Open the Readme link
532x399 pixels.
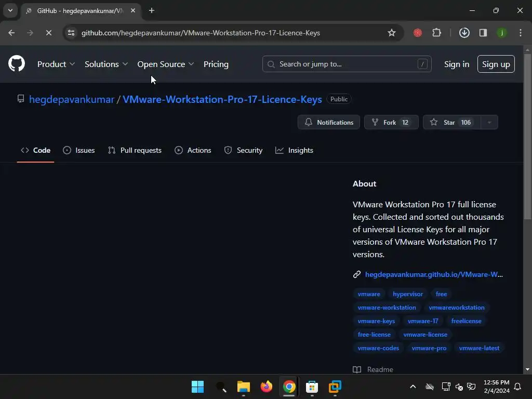[373, 369]
